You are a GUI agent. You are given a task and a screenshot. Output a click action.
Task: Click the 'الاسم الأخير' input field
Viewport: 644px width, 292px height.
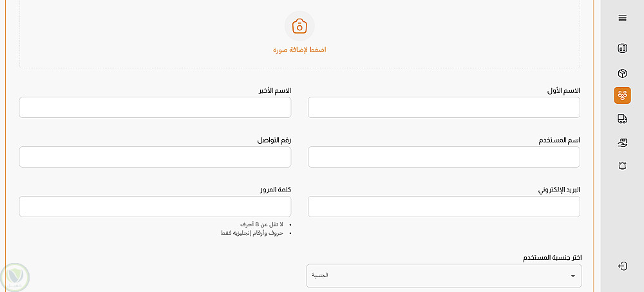tap(155, 108)
